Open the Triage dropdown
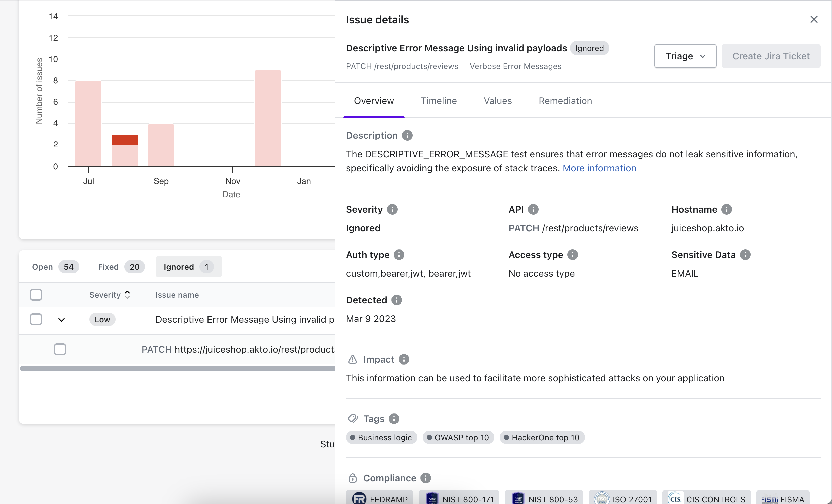 [x=685, y=56]
